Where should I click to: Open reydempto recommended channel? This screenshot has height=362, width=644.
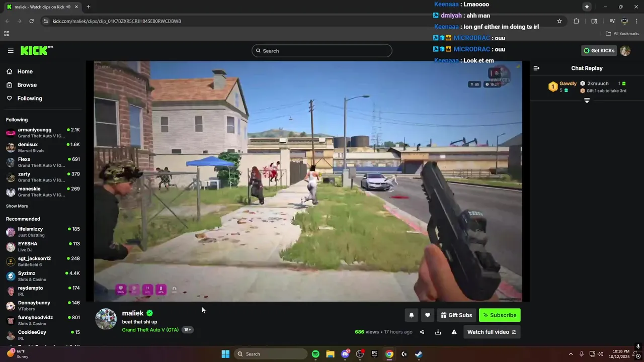(43, 291)
